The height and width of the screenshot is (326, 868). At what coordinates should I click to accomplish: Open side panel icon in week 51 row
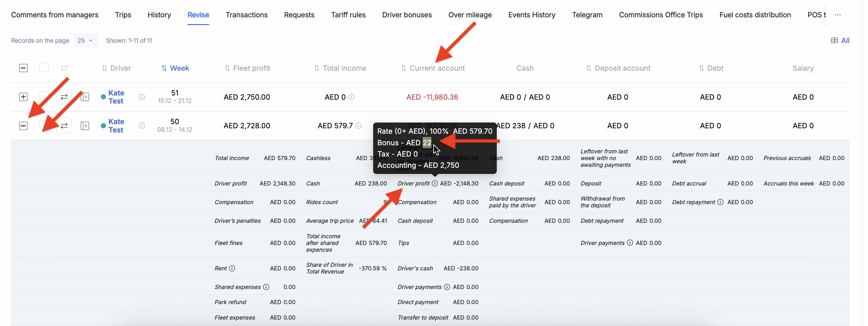pyautogui.click(x=85, y=97)
